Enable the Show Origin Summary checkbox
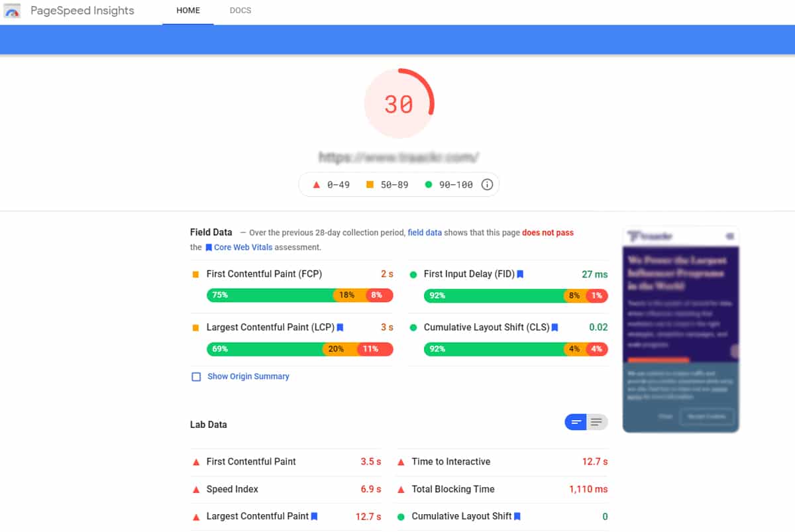Image resolution: width=795 pixels, height=532 pixels. tap(196, 376)
